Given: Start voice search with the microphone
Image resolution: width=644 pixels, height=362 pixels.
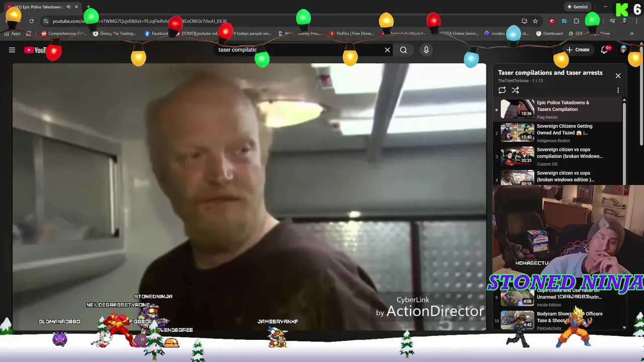Looking at the screenshot, I should 426,50.
